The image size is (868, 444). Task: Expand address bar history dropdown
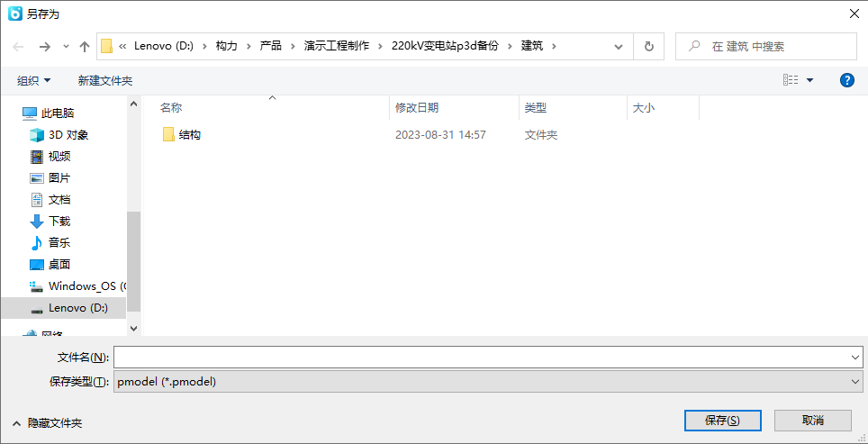tap(619, 47)
